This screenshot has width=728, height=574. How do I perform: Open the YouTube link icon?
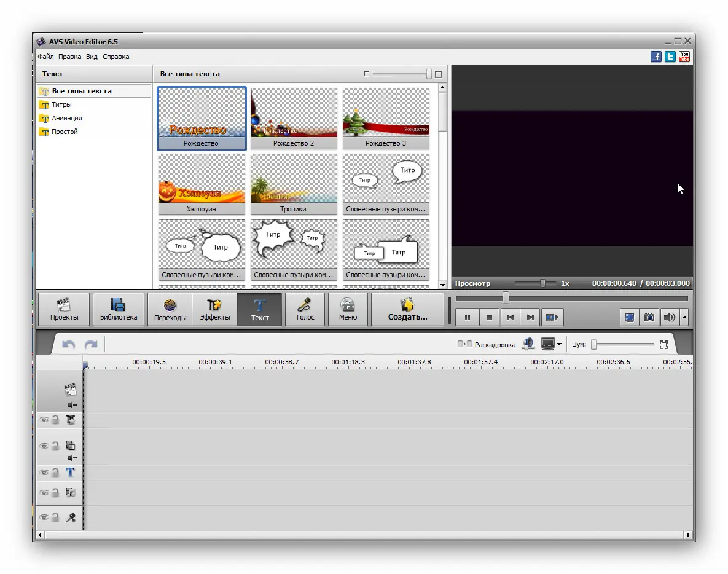pyautogui.click(x=684, y=57)
